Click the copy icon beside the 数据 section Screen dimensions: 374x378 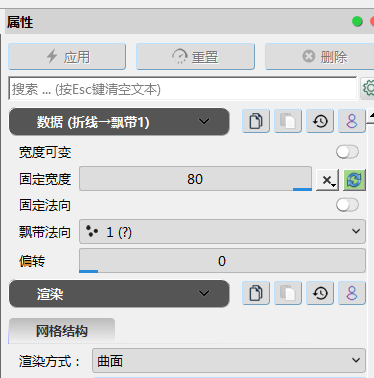coord(256,121)
